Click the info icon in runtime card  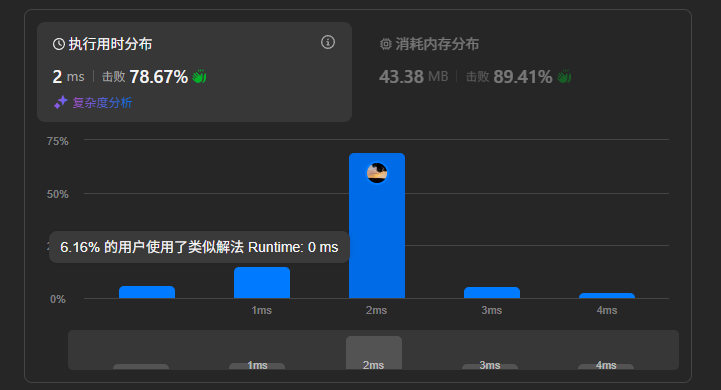click(x=328, y=42)
